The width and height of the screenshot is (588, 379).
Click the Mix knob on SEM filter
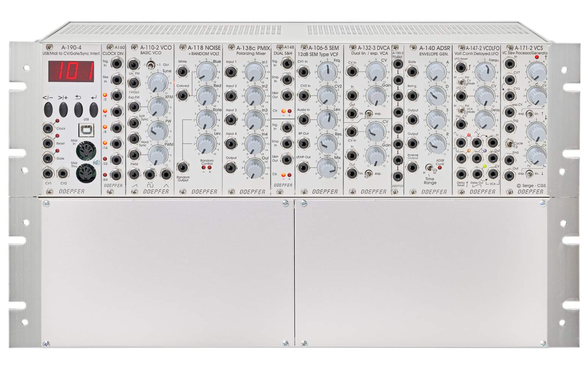point(327,167)
